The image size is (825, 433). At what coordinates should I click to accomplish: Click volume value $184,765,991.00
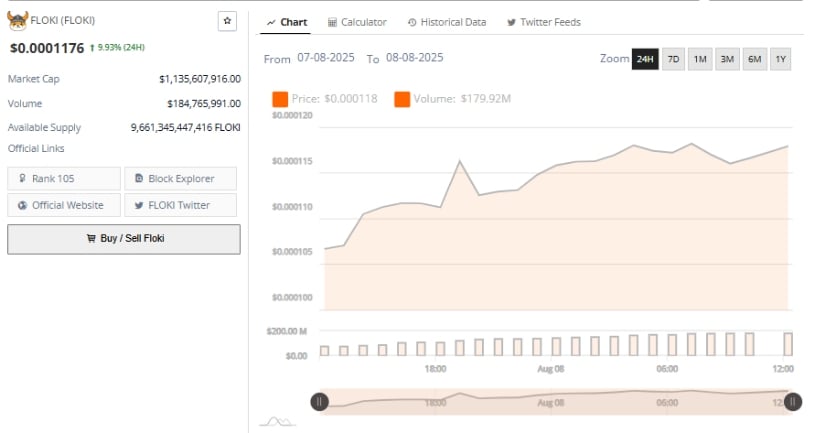pyautogui.click(x=204, y=104)
